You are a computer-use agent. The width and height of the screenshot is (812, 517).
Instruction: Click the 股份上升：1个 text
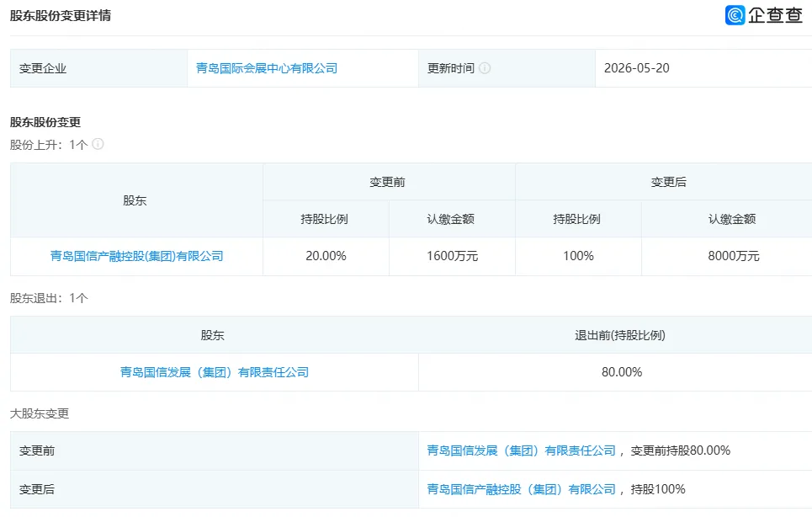tap(49, 145)
